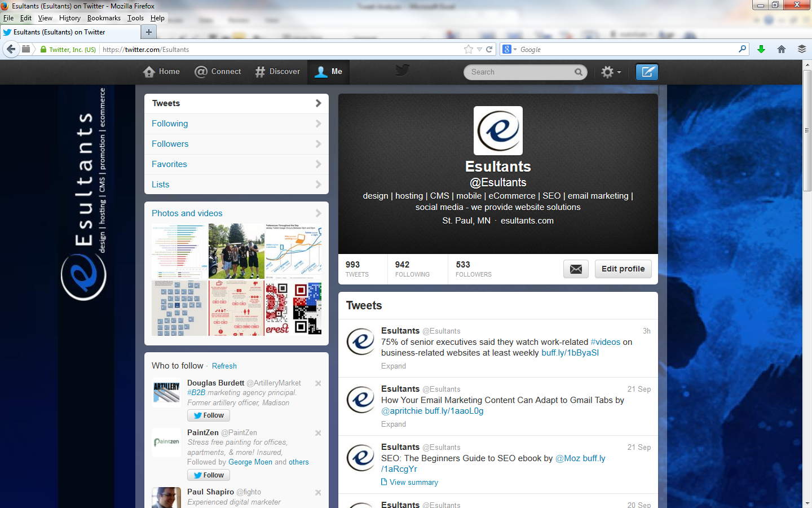View summary of the SEO ebook tweet

tap(410, 482)
